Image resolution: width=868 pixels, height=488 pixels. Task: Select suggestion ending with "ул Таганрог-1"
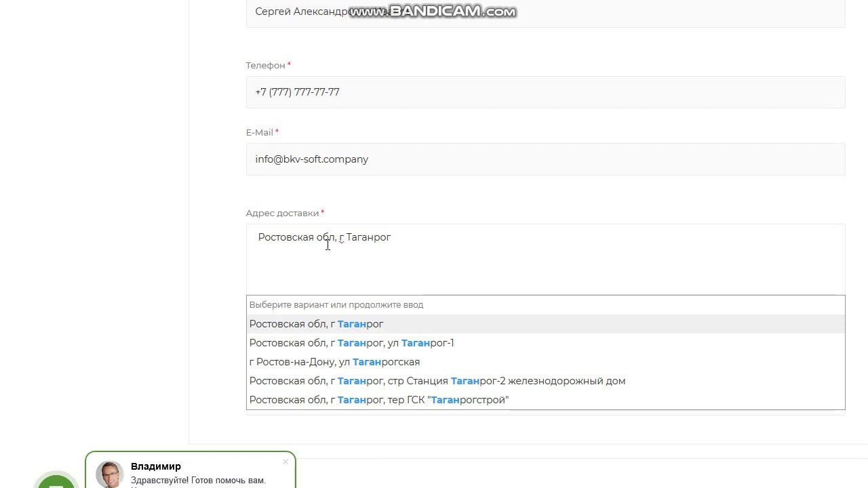(x=545, y=343)
